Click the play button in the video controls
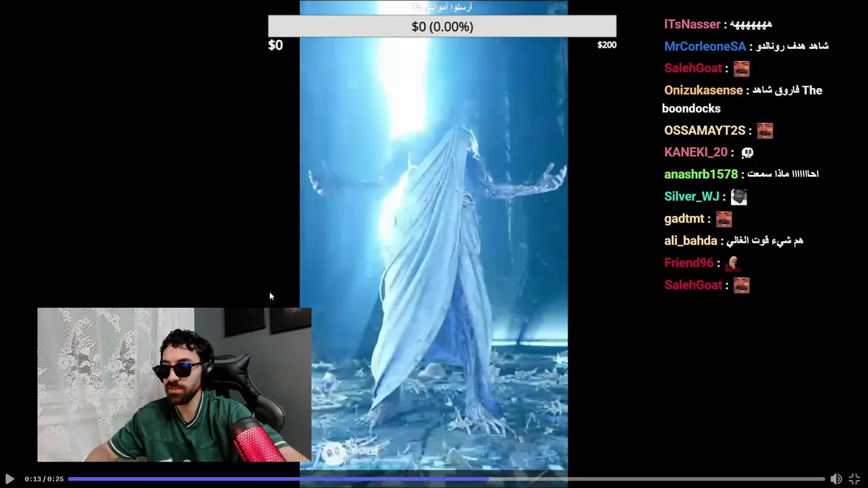This screenshot has width=868, height=488. (9, 479)
